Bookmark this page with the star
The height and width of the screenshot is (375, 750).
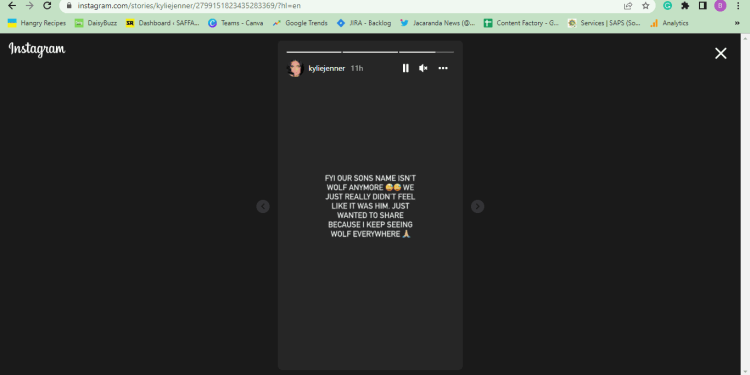click(646, 6)
